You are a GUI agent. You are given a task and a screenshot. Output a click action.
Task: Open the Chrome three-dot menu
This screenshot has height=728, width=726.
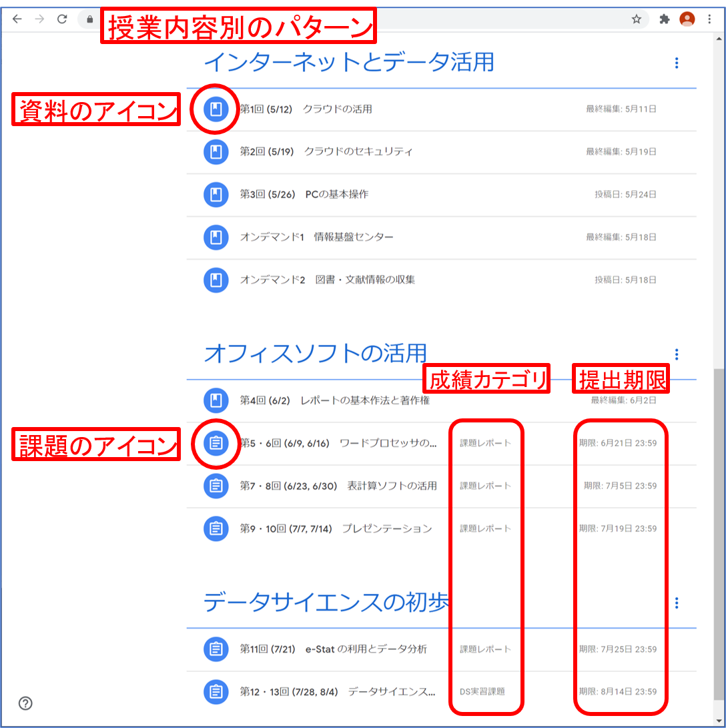tap(709, 19)
